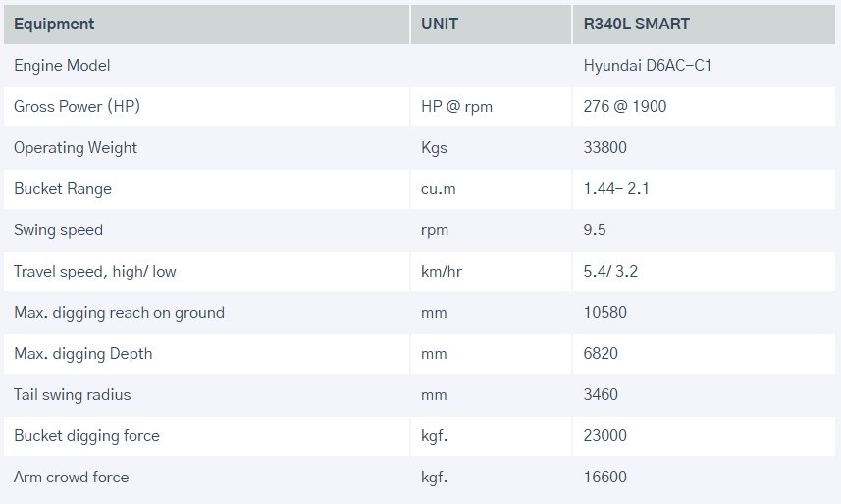Viewport: 841px width, 504px height.
Task: Click the 9.5 swing speed value
Action: coord(595,230)
